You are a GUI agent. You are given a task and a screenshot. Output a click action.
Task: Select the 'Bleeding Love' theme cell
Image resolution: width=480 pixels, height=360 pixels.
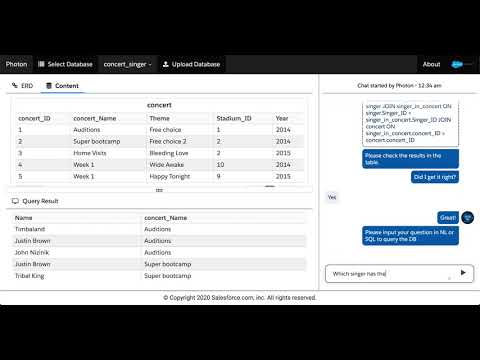pos(169,153)
